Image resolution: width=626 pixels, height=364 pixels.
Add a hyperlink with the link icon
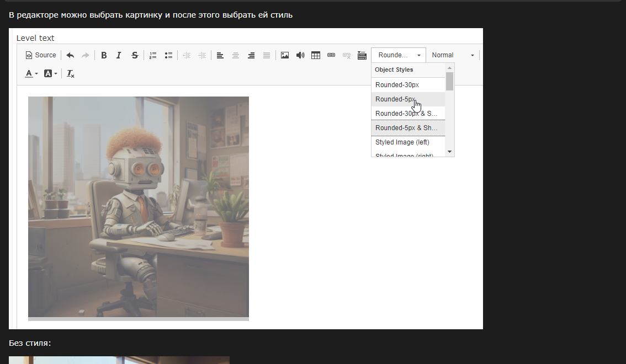(x=331, y=55)
